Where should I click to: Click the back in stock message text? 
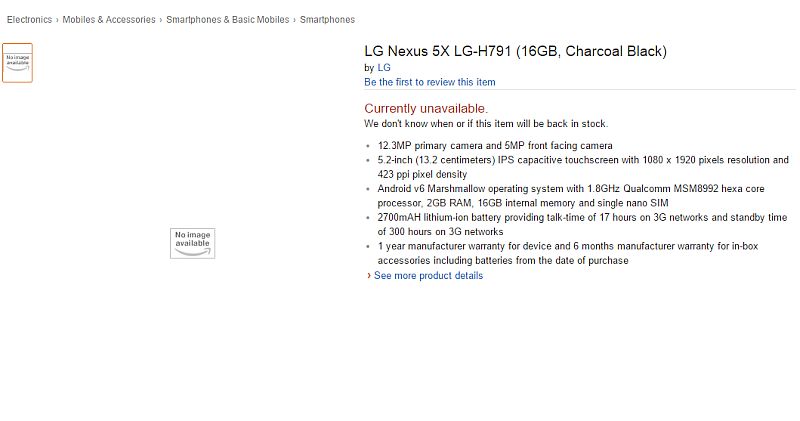pos(486,123)
